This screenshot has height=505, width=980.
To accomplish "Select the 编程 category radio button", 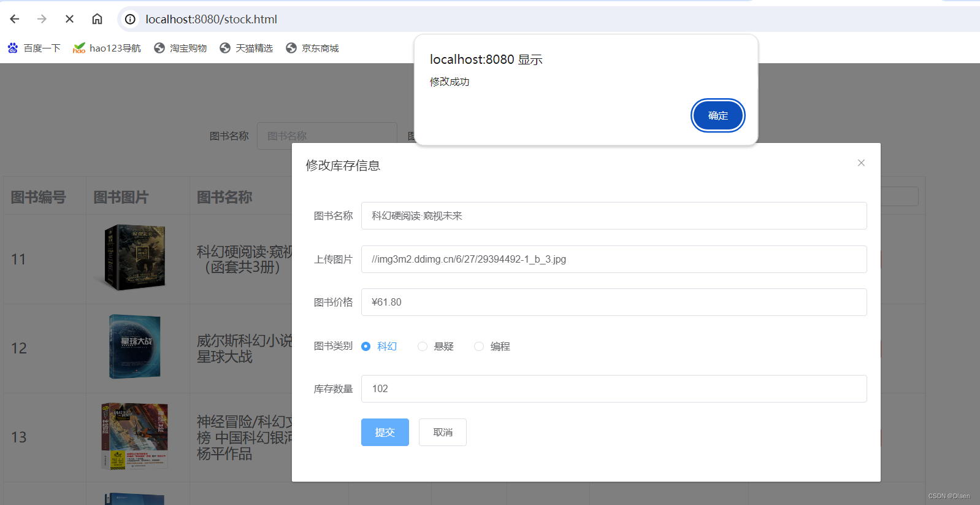I will 479,346.
